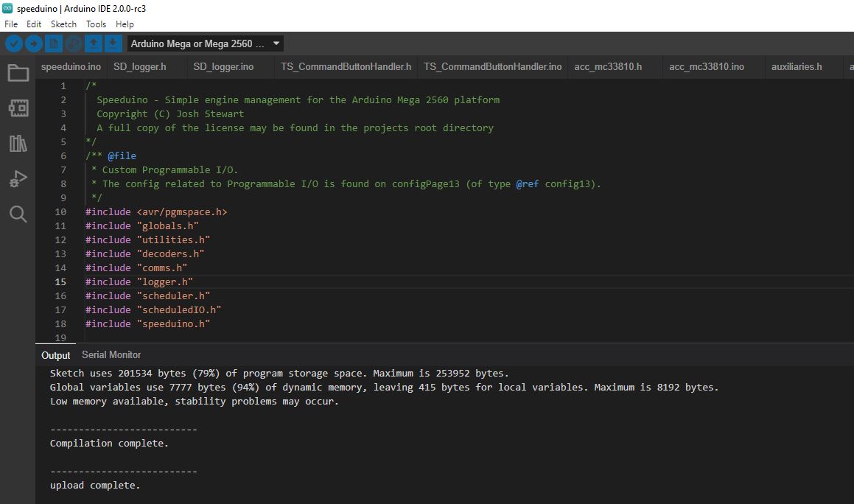Viewport: 854px width, 504px height.
Task: Expand the Arduino Mega board selector dropdown
Action: click(x=206, y=43)
